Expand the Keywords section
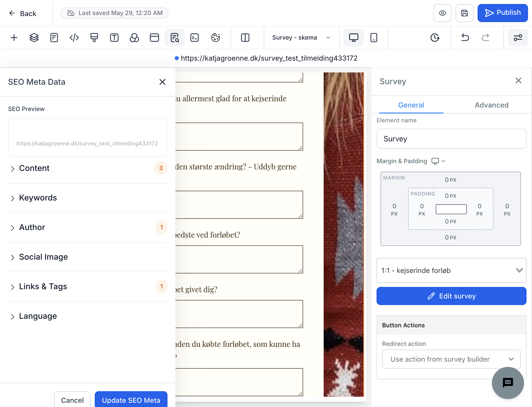Viewport: 532px width, 407px height. (88, 198)
